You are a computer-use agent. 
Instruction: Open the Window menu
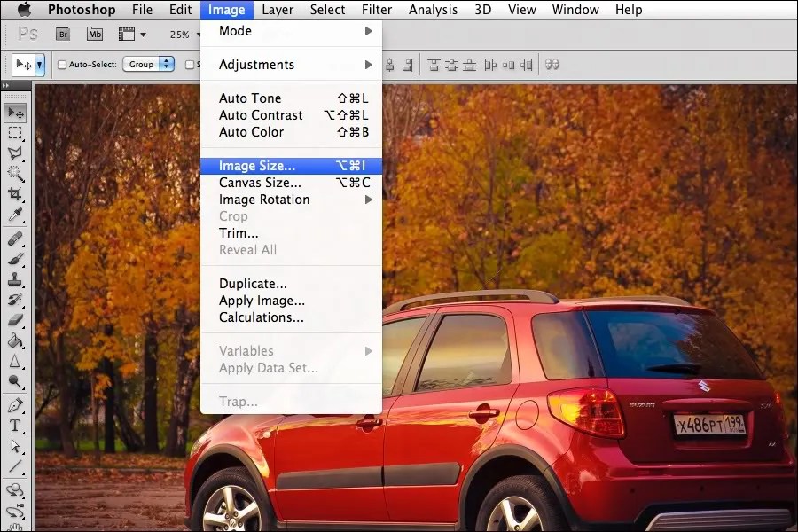[575, 10]
